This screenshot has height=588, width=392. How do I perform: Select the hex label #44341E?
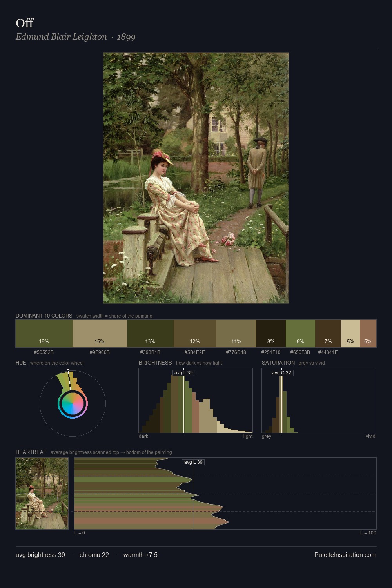coord(328,352)
